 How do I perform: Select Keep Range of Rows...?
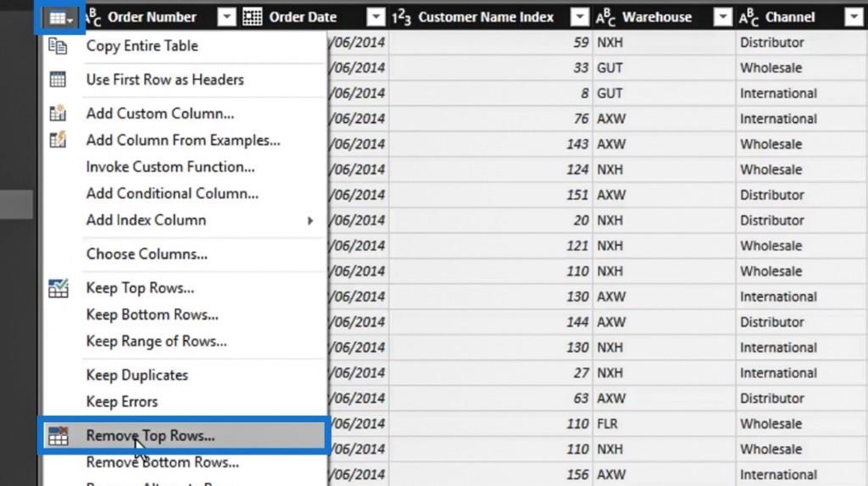click(157, 341)
